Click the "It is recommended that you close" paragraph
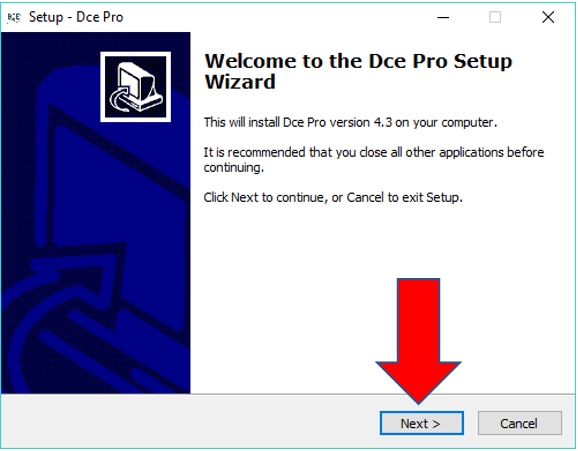578x451 pixels. 374,160
